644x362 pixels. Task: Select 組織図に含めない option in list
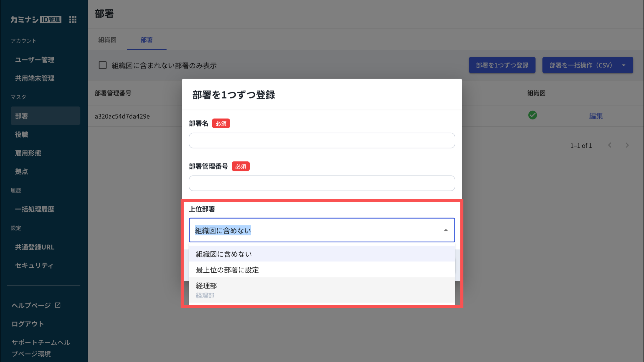(224, 254)
